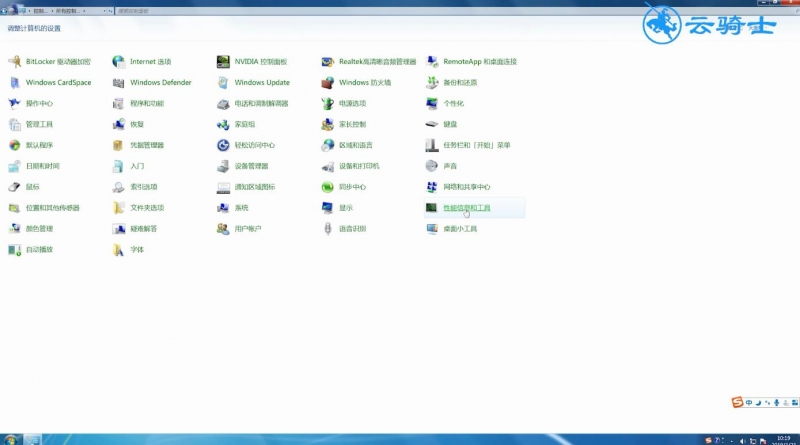
Task: Open the User Accounts icon (用户帐户)
Action: click(223, 229)
